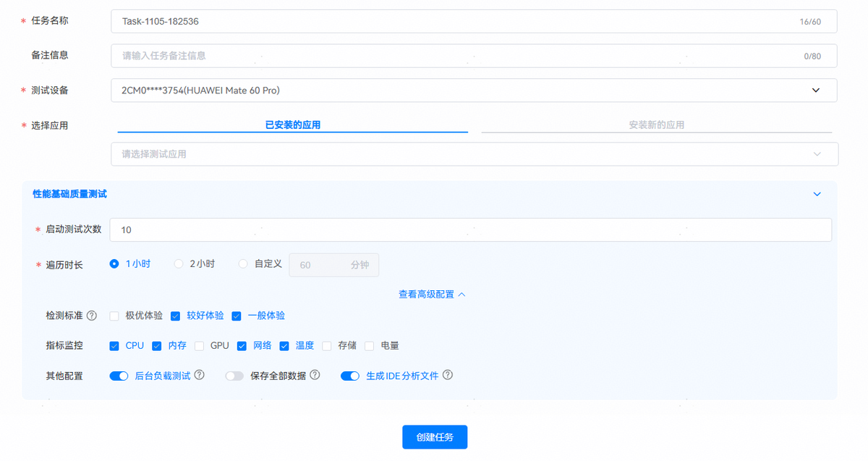Click help icon beside 后台负载测试
This screenshot has height=461, width=868.
(200, 376)
